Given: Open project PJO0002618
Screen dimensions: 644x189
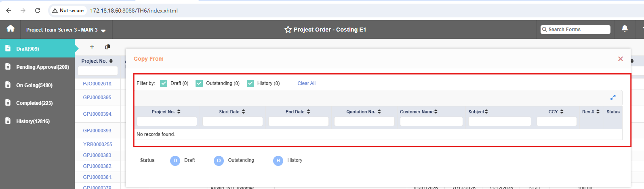Looking at the screenshot, I should (98, 84).
